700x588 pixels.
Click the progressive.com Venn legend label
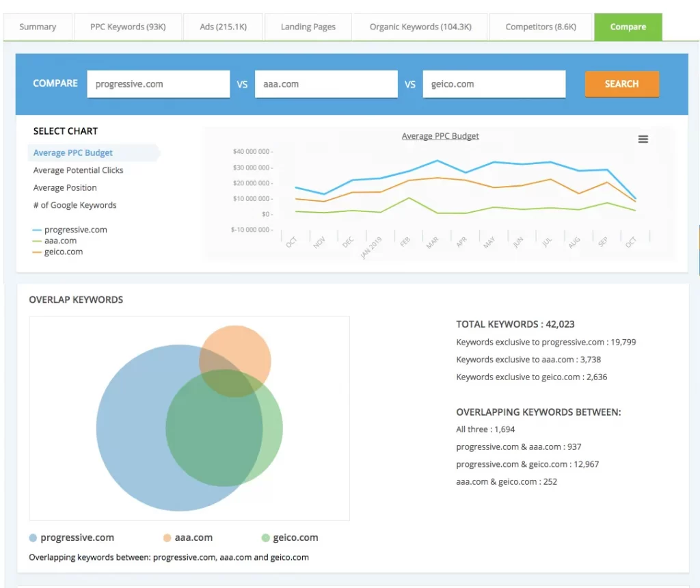click(77, 537)
